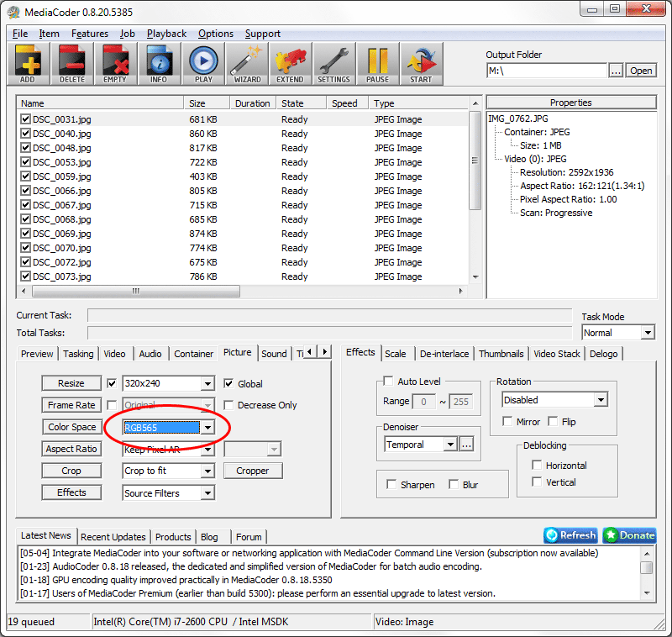Click the START transcoding icon
672x637 pixels.
(x=422, y=63)
